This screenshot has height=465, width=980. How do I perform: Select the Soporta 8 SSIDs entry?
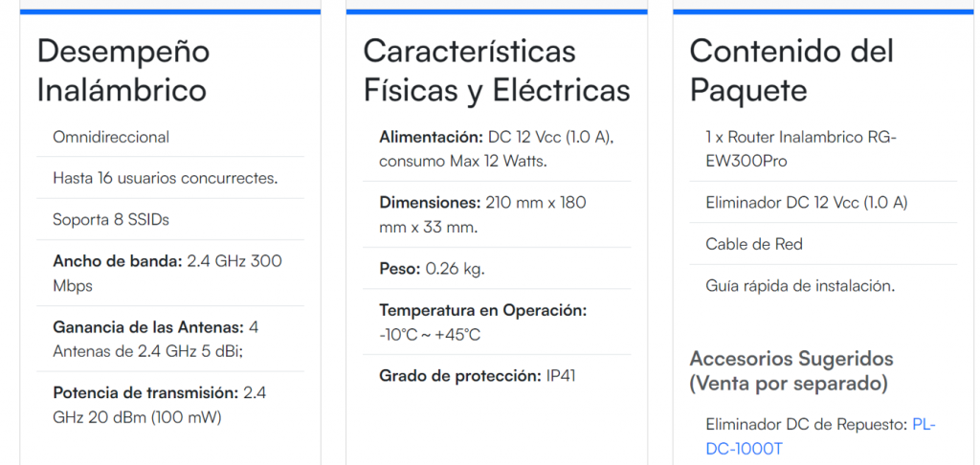[x=111, y=219]
